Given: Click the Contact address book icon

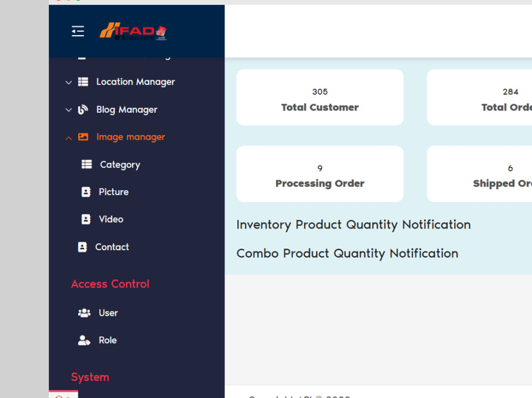Looking at the screenshot, I should [82, 247].
